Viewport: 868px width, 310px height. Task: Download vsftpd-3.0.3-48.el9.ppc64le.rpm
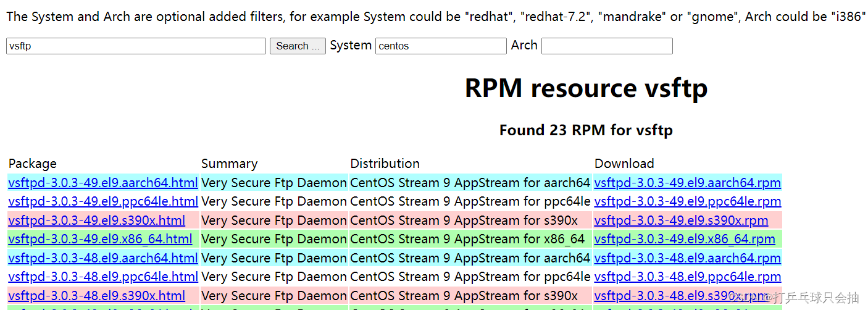click(688, 277)
